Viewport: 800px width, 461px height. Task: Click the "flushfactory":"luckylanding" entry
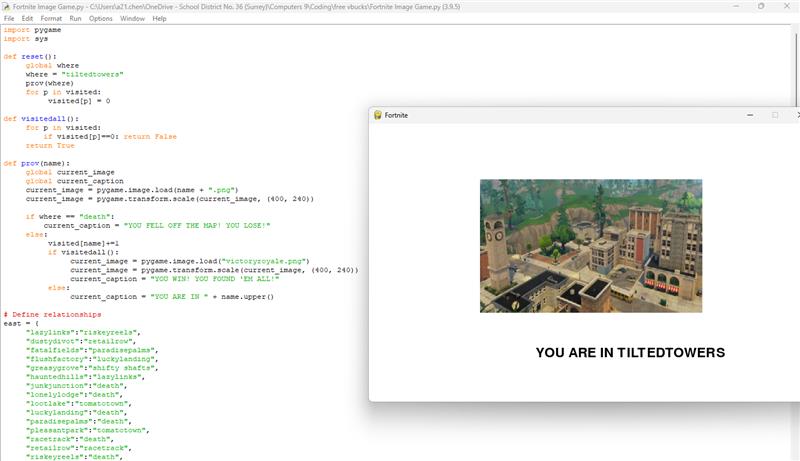pos(92,359)
